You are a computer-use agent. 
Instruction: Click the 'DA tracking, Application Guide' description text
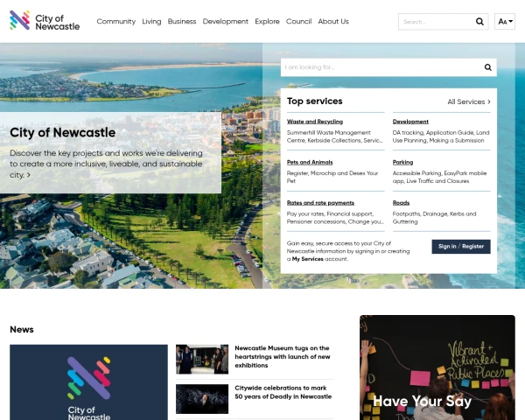tap(441, 136)
